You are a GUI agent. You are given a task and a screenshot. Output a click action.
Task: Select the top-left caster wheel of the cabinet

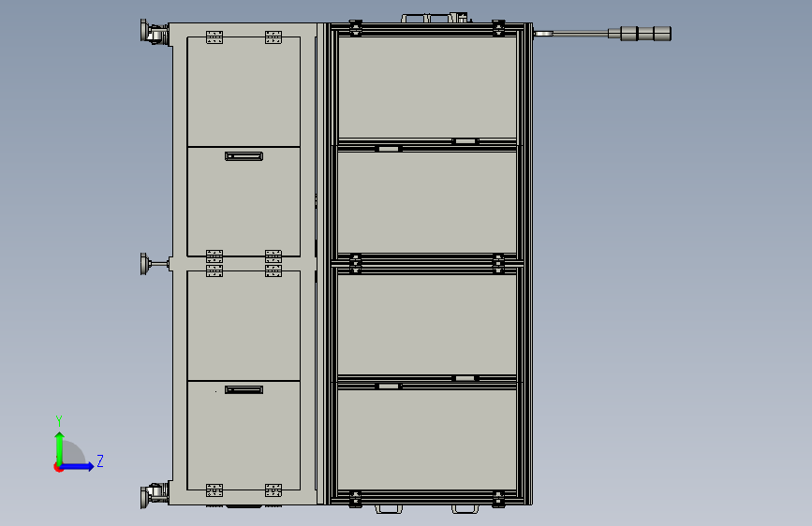[x=155, y=32]
